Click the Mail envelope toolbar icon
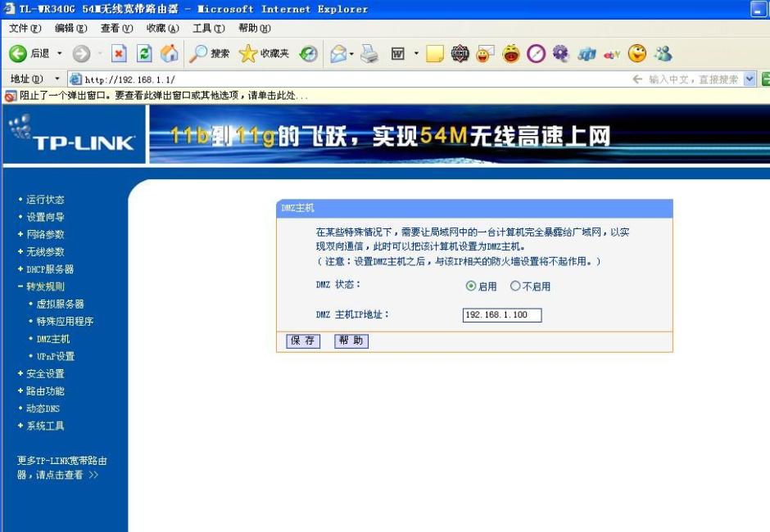Image resolution: width=770 pixels, height=532 pixels. click(338, 54)
